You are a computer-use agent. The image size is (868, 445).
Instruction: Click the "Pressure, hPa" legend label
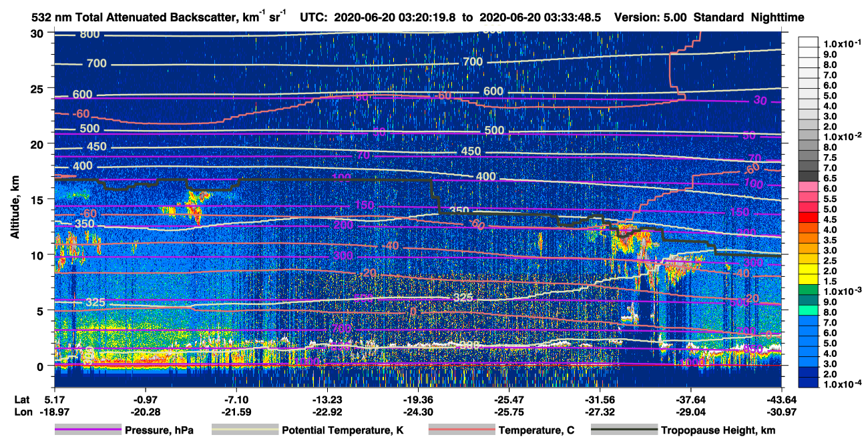point(159,430)
